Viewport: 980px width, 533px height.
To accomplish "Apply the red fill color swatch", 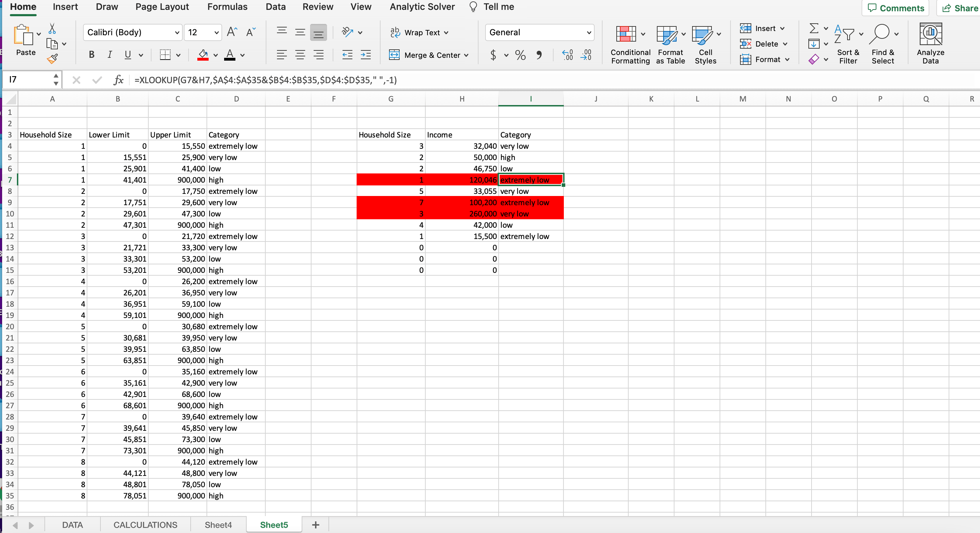I will click(x=203, y=55).
